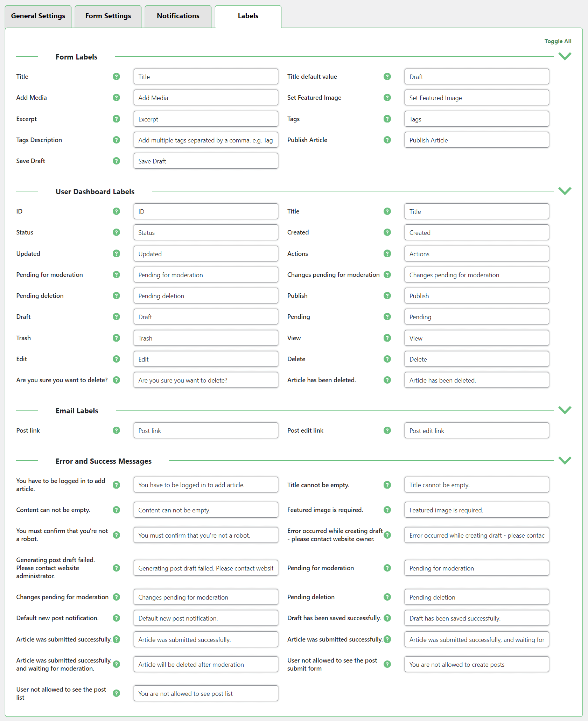Image resolution: width=588 pixels, height=721 pixels.
Task: Open the Form Settings tab
Action: [108, 16]
